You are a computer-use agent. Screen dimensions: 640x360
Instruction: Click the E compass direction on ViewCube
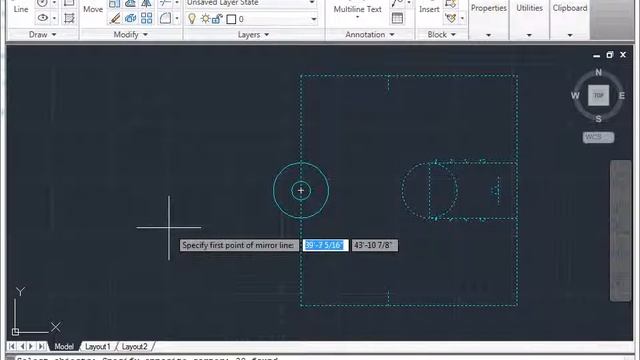[622, 96]
